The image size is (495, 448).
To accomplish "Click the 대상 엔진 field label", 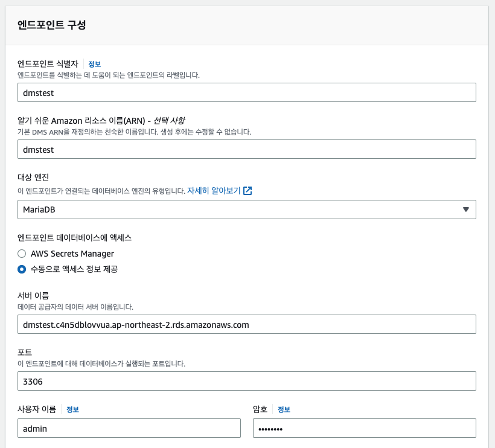I will click(33, 178).
